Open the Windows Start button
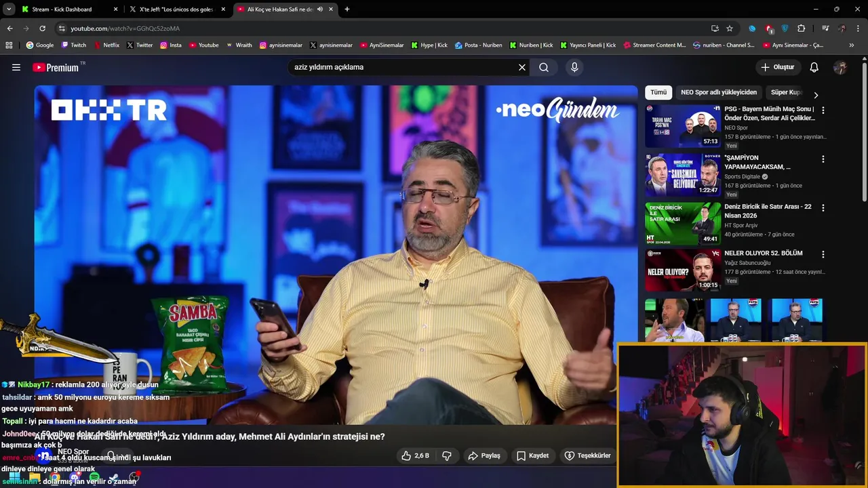This screenshot has height=488, width=868. [x=14, y=478]
